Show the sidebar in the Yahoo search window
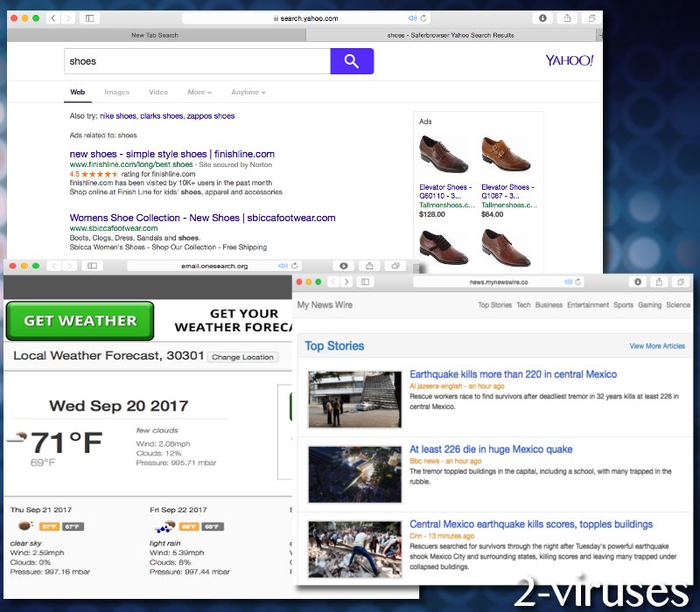The width and height of the screenshot is (700, 612). (x=90, y=17)
